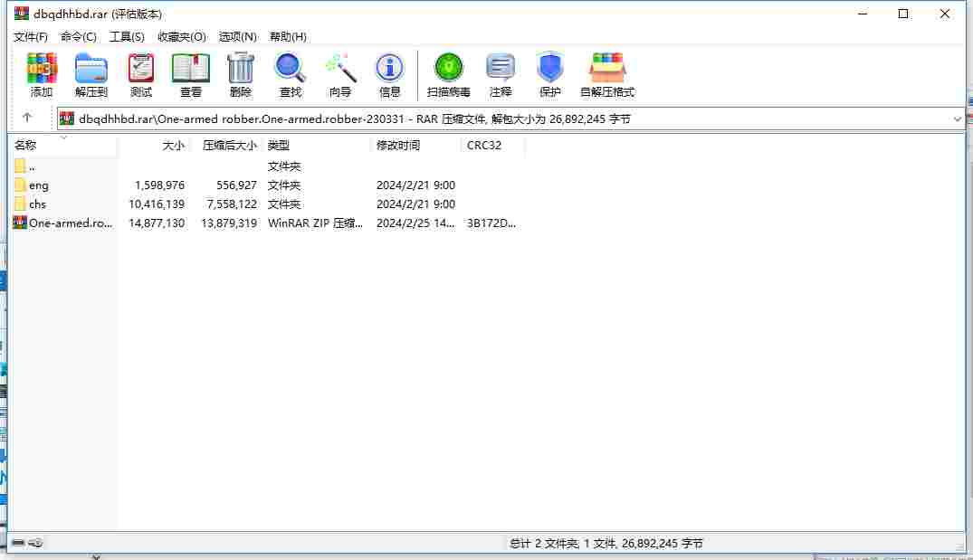
Task: Click the archive path address field
Action: tap(510, 119)
